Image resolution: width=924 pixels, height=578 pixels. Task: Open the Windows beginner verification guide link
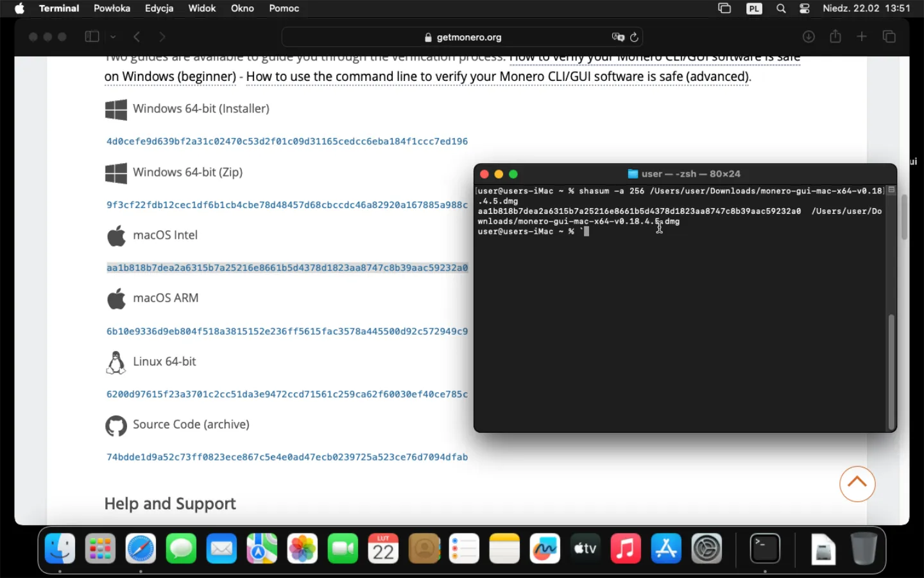point(170,76)
